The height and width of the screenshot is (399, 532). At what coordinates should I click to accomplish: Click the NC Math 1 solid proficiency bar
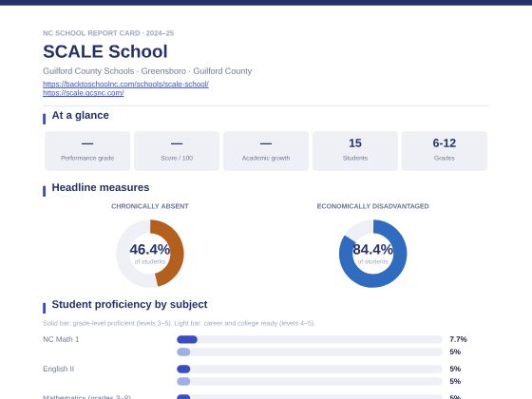310,339
